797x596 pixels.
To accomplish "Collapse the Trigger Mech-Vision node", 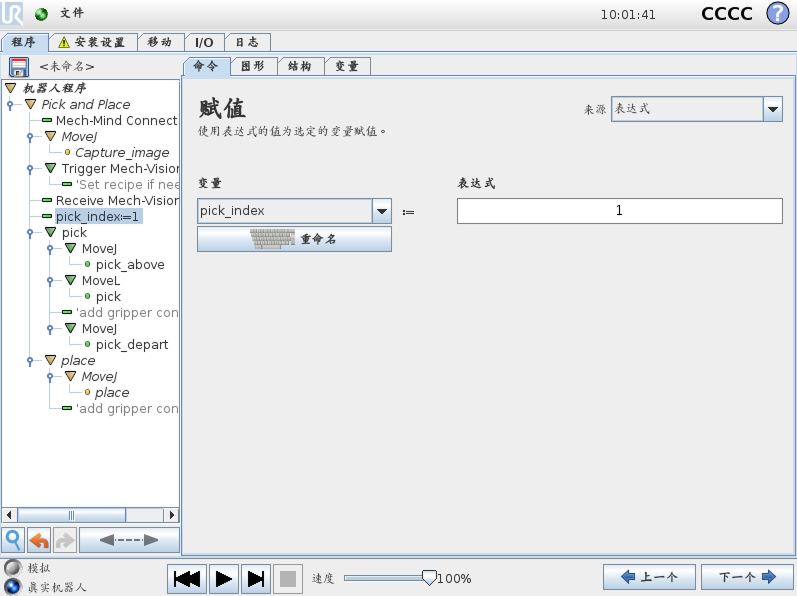I will tap(50, 168).
